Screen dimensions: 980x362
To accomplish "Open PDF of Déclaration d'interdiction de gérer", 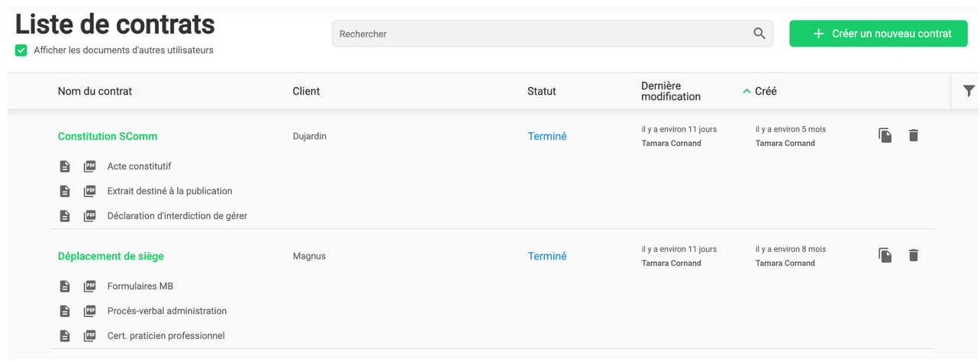I will tap(90, 216).
